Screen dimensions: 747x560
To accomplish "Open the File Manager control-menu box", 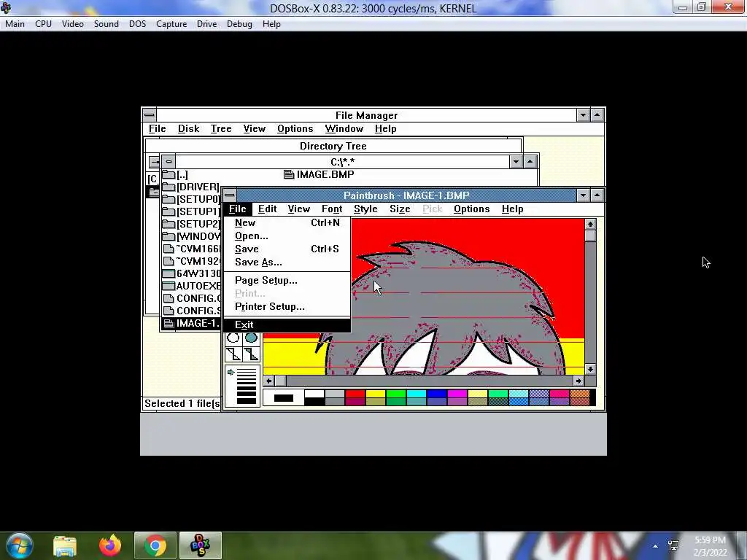I will pos(149,114).
